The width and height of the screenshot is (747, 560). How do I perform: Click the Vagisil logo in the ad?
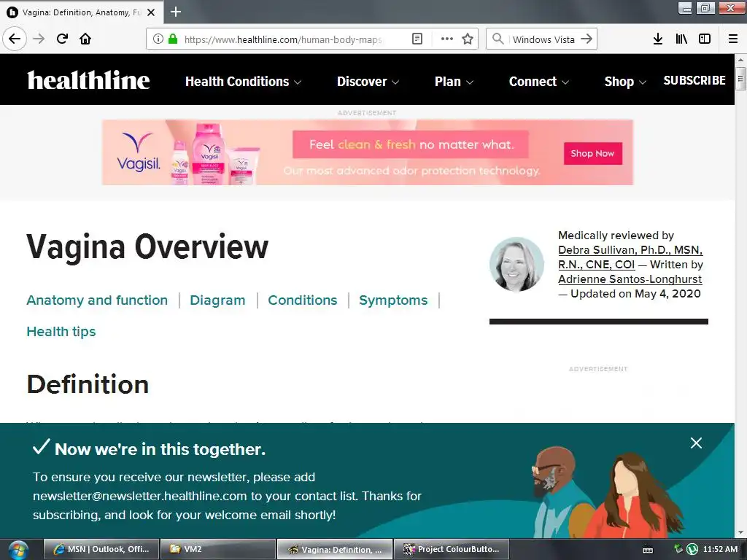tap(138, 152)
